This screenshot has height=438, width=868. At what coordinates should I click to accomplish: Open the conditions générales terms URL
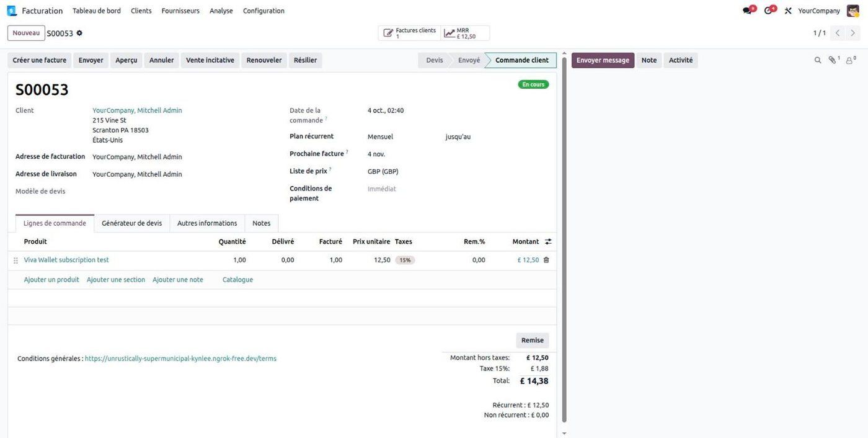coord(180,359)
